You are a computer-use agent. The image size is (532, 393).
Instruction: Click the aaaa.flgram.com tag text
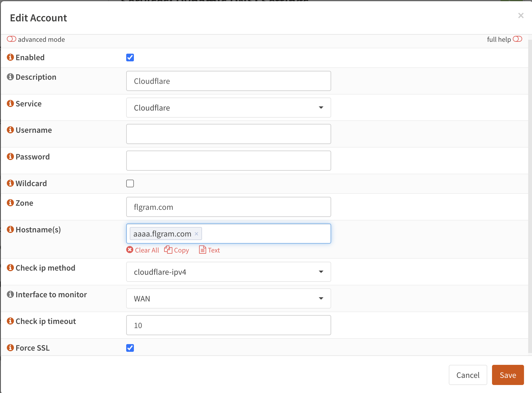coord(162,234)
